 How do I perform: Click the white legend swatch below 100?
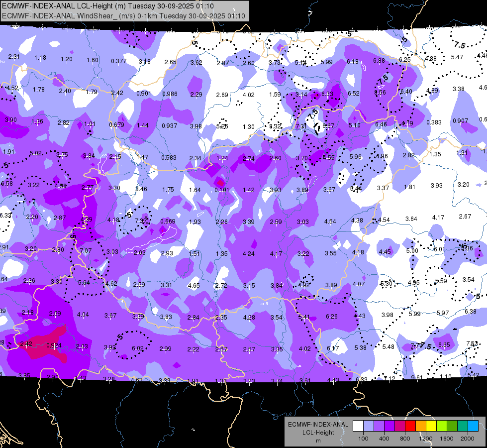click(358, 426)
